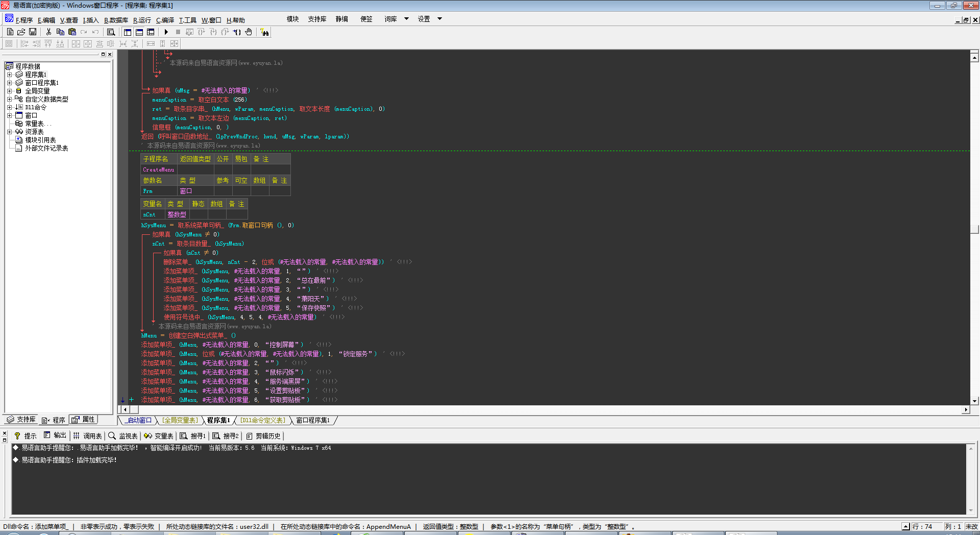The width and height of the screenshot is (980, 535).
Task: Expand the 窗口 tree node
Action: (x=9, y=115)
